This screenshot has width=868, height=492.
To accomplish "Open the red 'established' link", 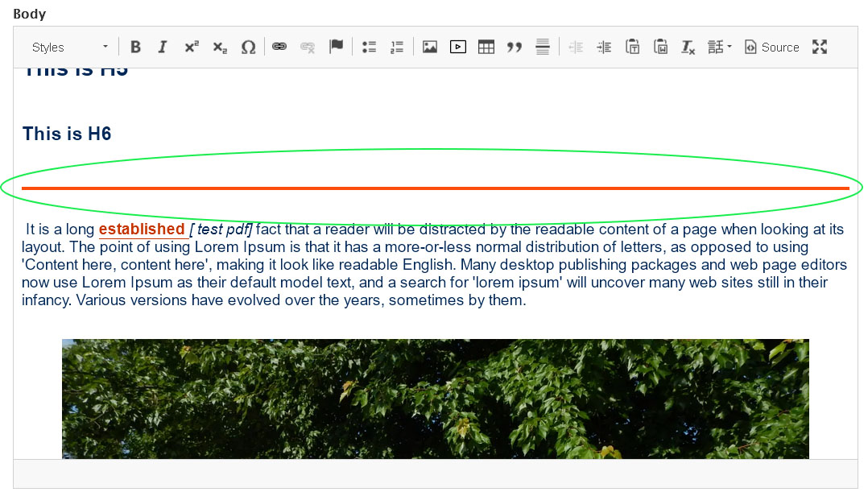I will [x=142, y=229].
